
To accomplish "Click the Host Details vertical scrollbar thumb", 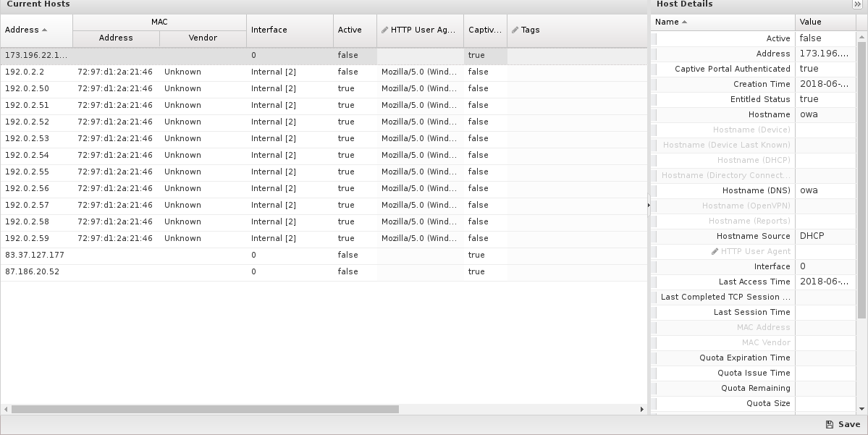I will (861, 180).
